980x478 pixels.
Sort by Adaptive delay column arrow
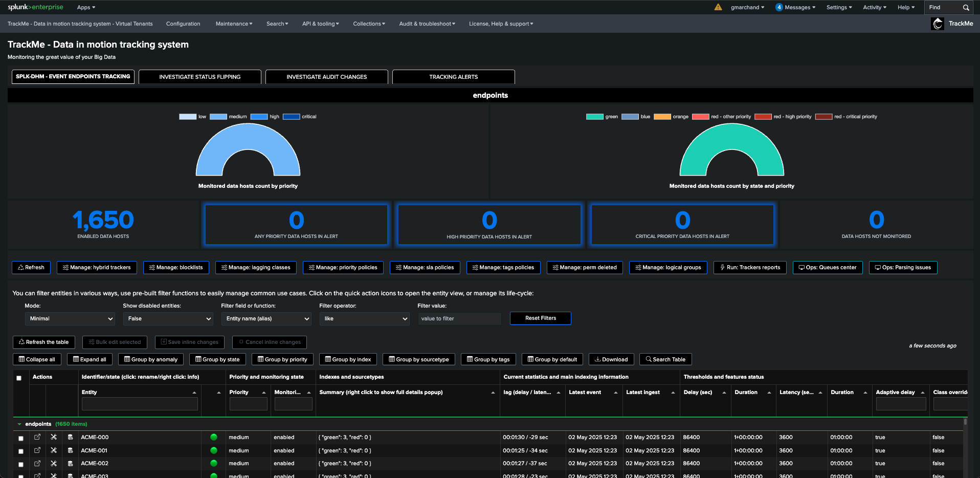point(923,393)
